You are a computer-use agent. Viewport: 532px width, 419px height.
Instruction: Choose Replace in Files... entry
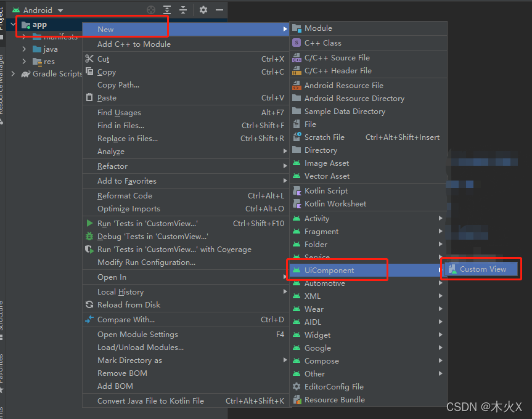pos(186,138)
